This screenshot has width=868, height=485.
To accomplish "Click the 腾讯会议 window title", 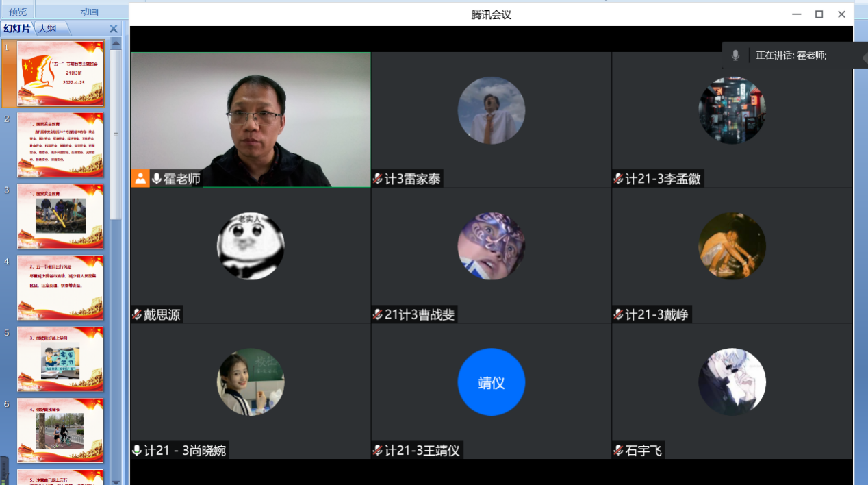I will [x=492, y=14].
